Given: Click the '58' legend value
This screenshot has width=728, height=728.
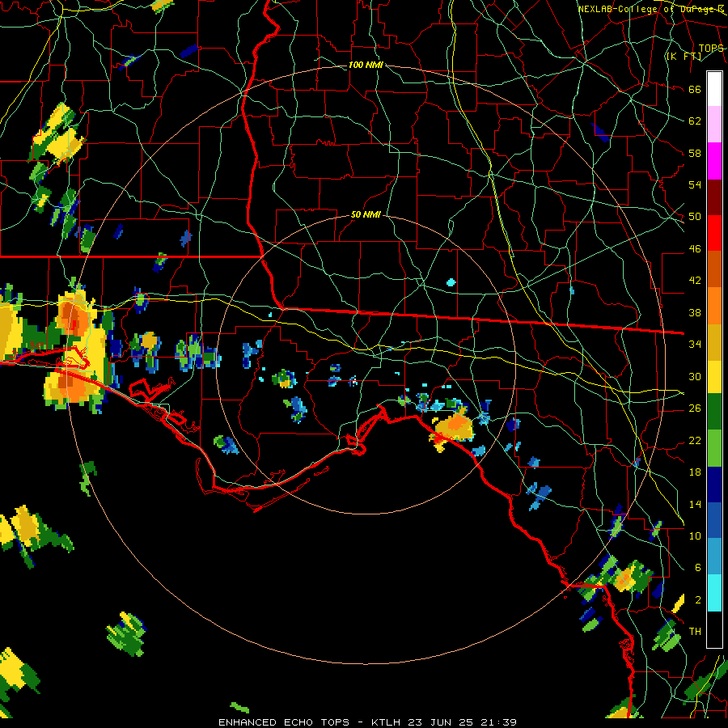Looking at the screenshot, I should (x=695, y=153).
